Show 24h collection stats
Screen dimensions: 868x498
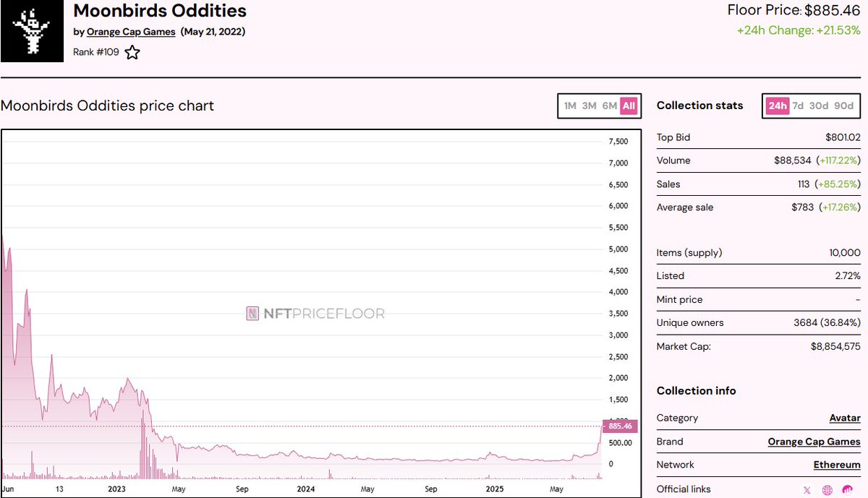click(778, 106)
